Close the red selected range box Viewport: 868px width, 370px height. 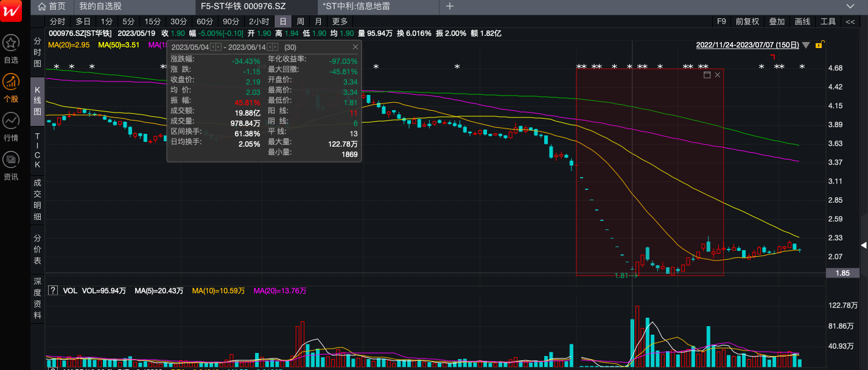(717, 75)
